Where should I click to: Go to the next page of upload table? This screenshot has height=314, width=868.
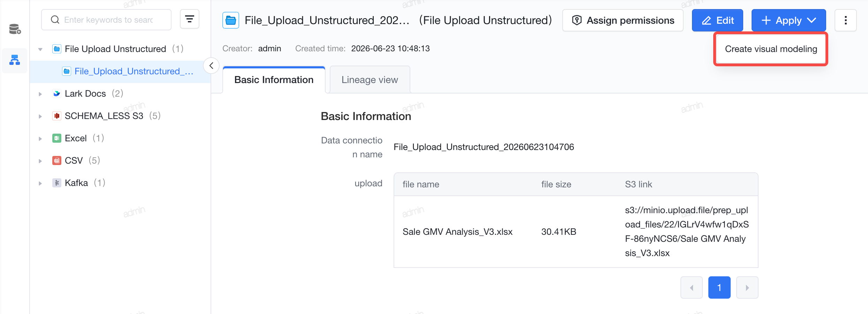(747, 287)
